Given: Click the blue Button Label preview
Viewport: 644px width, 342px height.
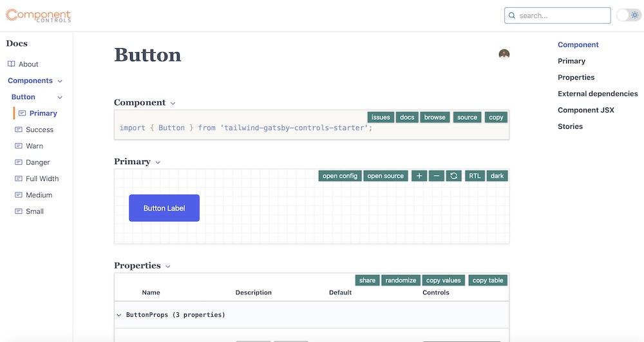Looking at the screenshot, I should (164, 208).
